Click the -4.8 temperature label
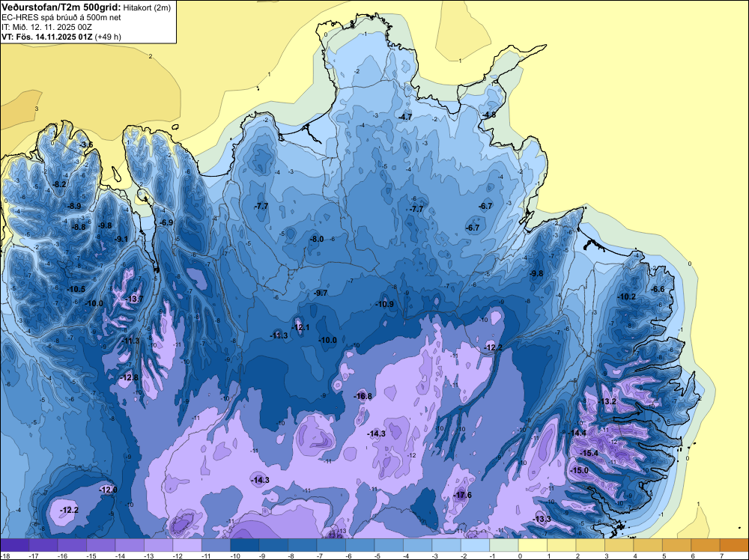Screen dimensions: 749x560 [x=488, y=115]
